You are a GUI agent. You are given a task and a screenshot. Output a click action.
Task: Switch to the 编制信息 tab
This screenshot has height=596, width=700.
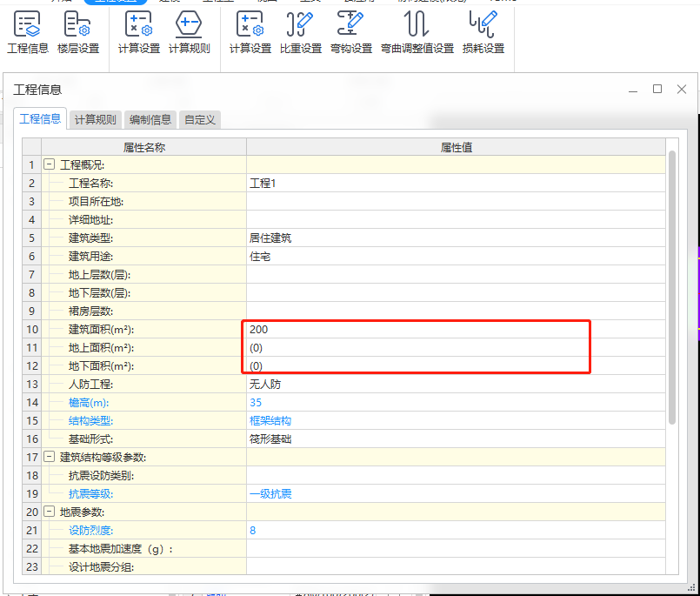click(x=150, y=120)
